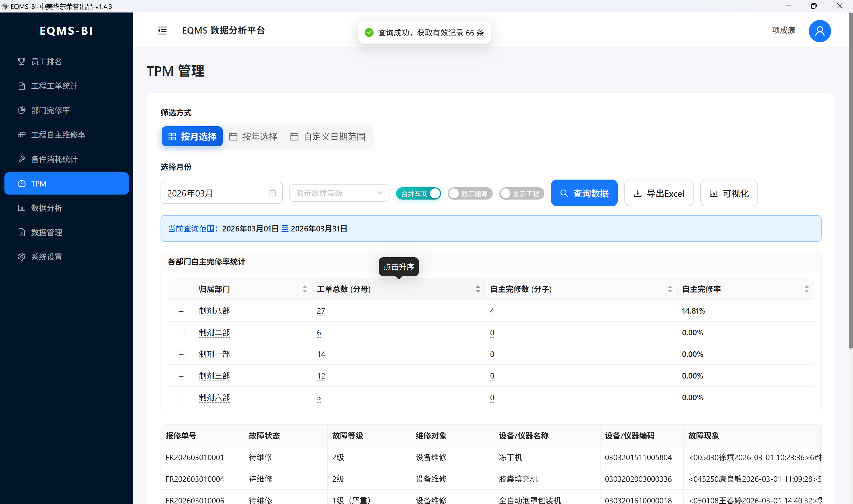Click work order total 14 for 制剂一部
Viewport: 853px width, 504px height.
coord(321,354)
